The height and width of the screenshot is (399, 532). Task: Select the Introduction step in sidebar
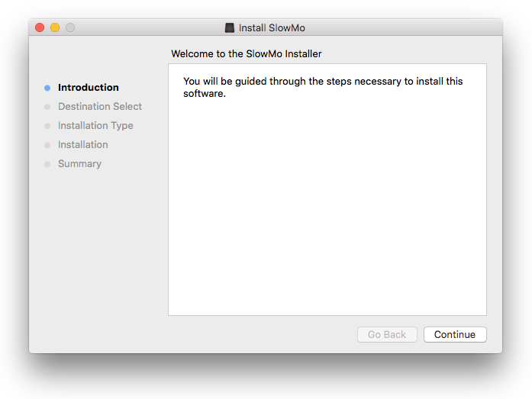pos(89,88)
